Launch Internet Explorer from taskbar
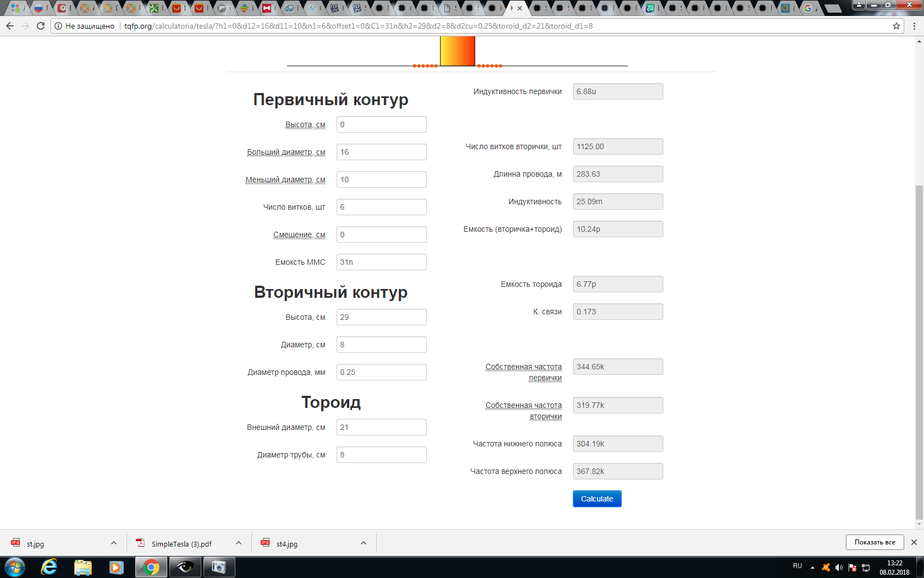 49,567
